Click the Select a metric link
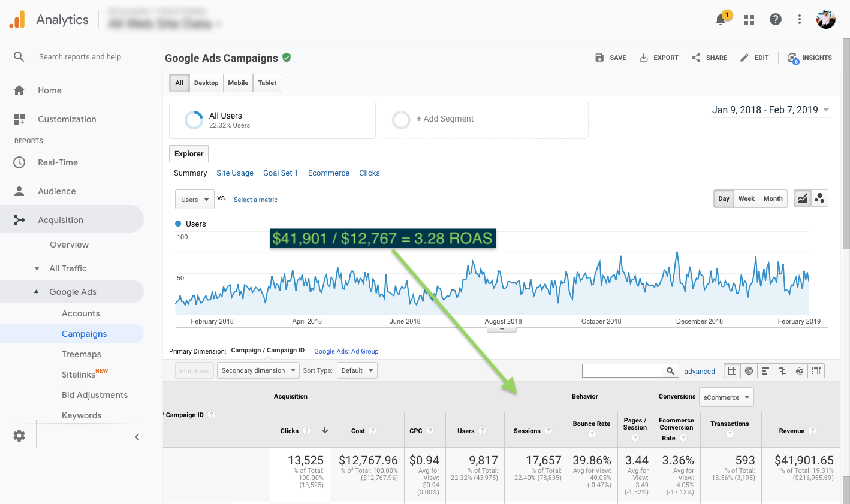 coord(255,200)
